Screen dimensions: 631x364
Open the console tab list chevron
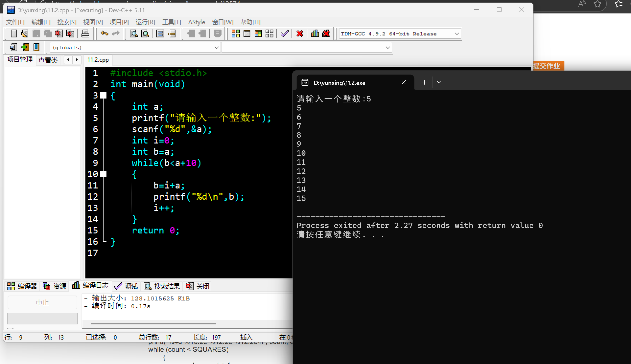(x=439, y=82)
